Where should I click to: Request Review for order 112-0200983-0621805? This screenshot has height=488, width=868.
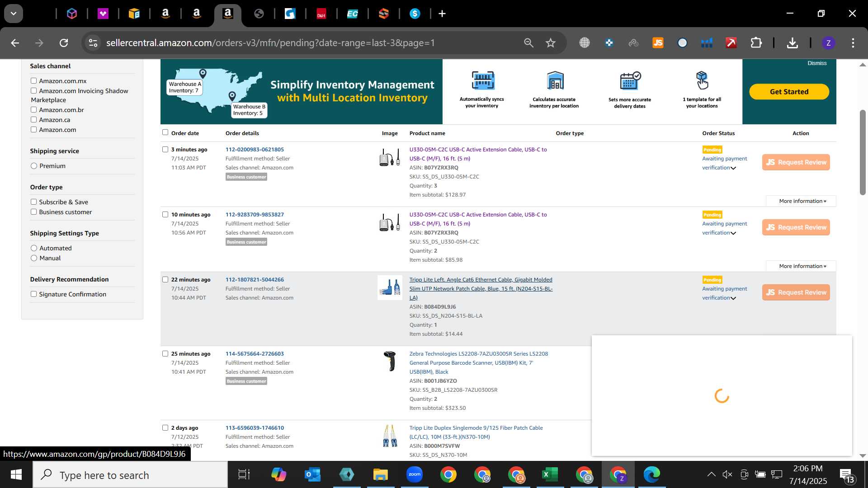[796, 162]
